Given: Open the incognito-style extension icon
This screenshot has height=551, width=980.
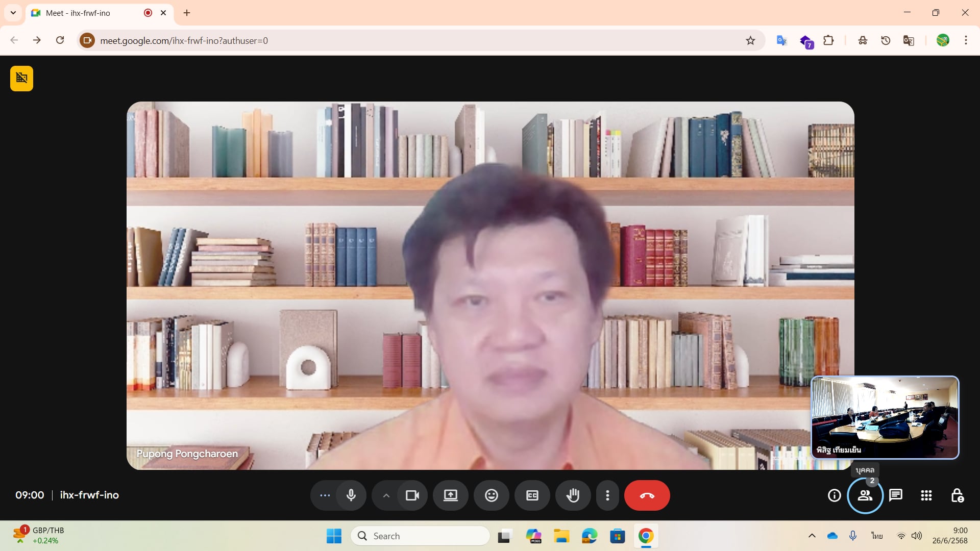Looking at the screenshot, I should tap(863, 40).
